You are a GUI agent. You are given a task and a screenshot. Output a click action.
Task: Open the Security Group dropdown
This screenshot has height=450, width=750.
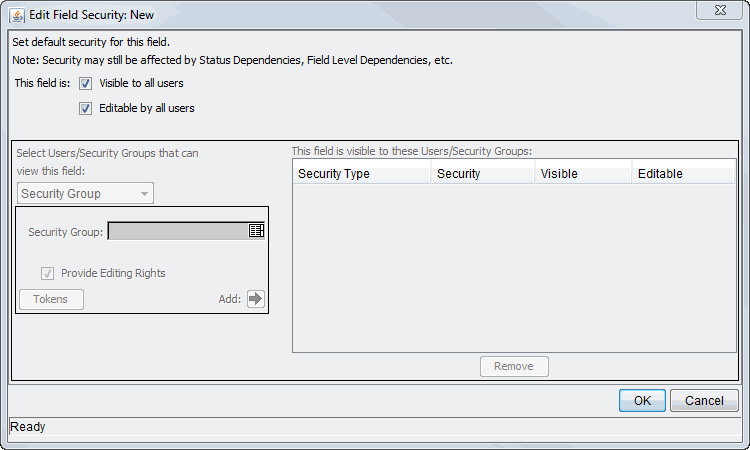point(86,193)
